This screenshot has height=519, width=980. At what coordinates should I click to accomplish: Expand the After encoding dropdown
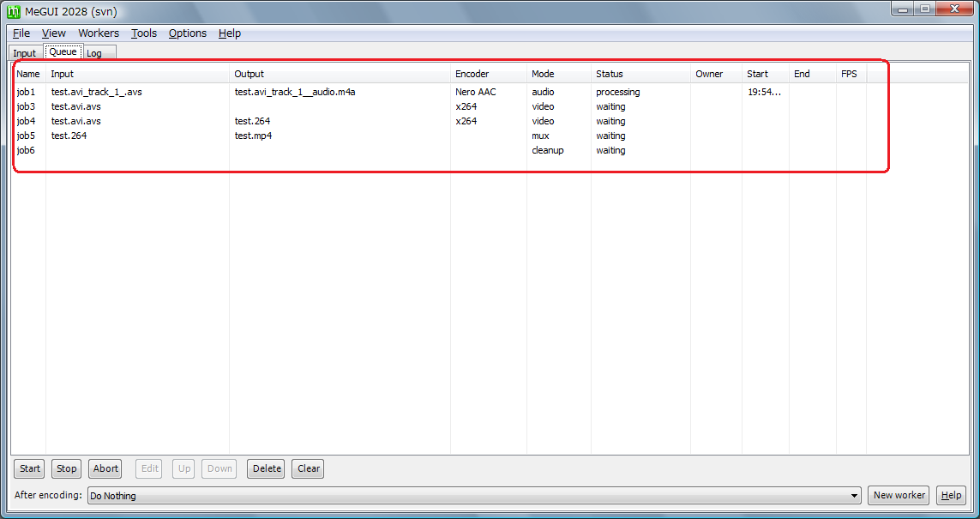tap(854, 496)
